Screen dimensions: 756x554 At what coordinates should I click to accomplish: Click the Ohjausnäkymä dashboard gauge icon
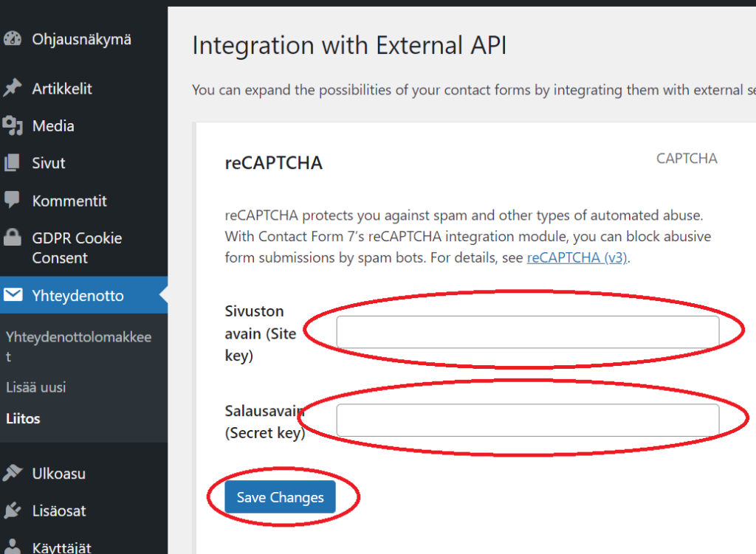pos(13,38)
